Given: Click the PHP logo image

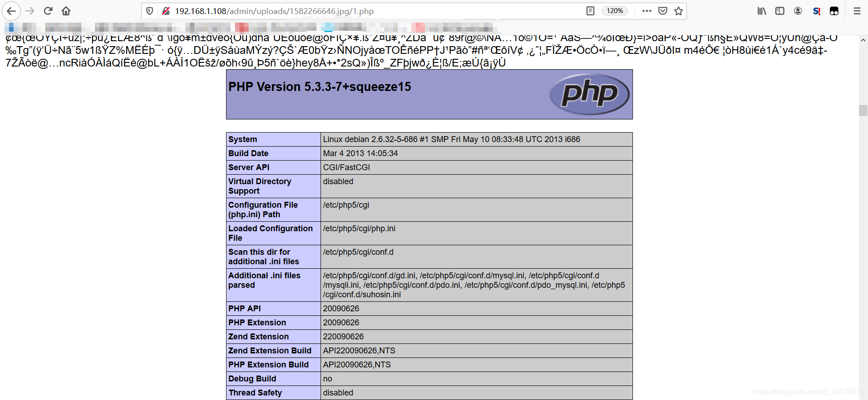Looking at the screenshot, I should click(589, 94).
